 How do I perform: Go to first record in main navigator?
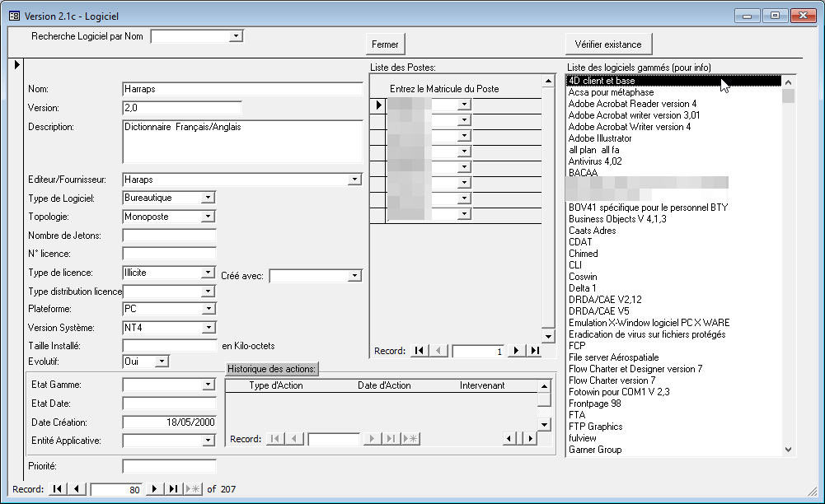[x=58, y=488]
